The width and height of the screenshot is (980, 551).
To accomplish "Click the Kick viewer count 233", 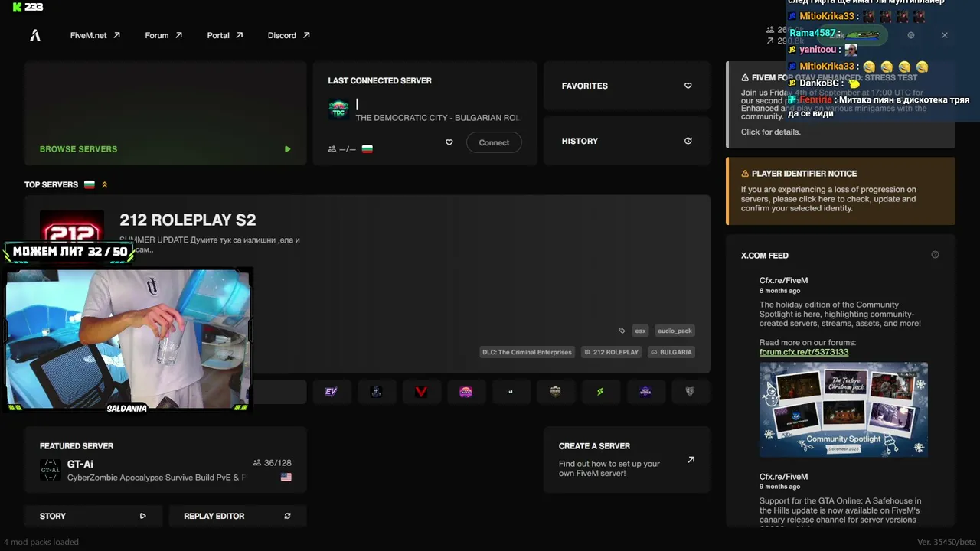I will (28, 7).
